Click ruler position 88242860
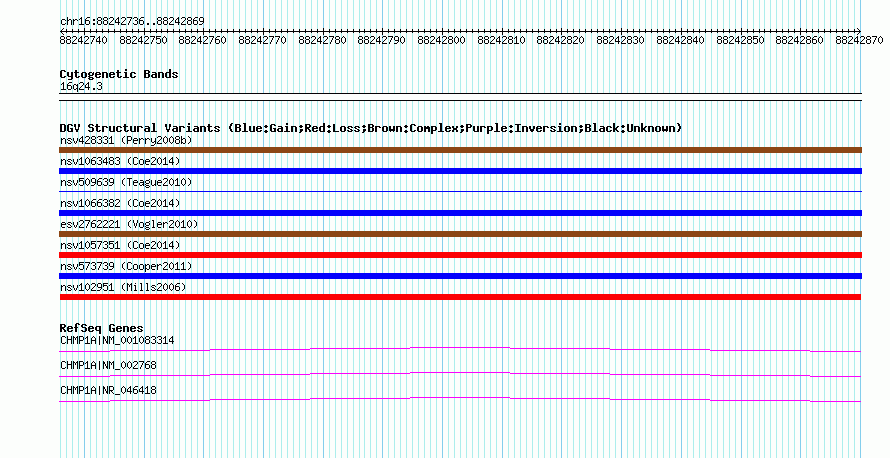890x458 pixels. [799, 40]
